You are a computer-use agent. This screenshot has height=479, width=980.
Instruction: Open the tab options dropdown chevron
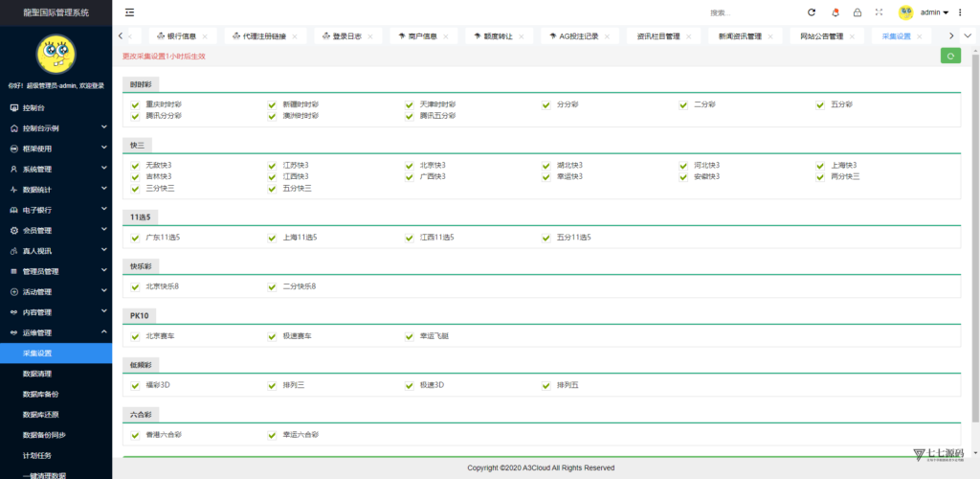[x=969, y=35]
